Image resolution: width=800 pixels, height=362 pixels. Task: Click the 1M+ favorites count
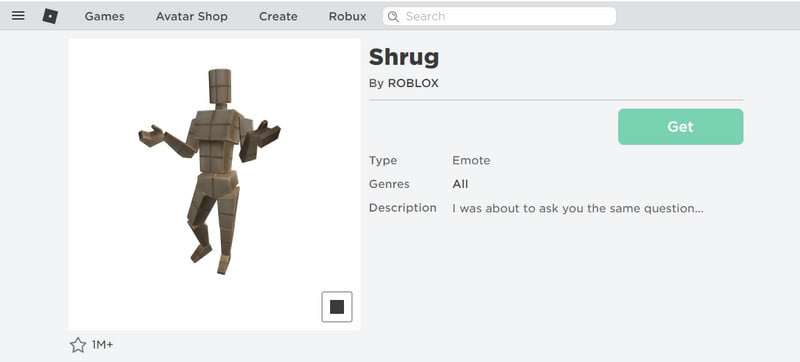click(x=103, y=345)
